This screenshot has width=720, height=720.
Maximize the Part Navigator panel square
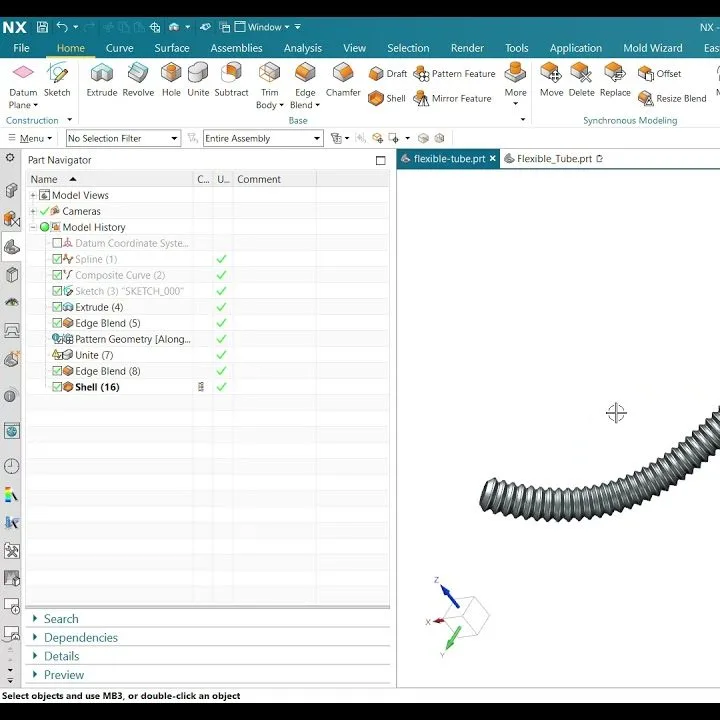380,160
